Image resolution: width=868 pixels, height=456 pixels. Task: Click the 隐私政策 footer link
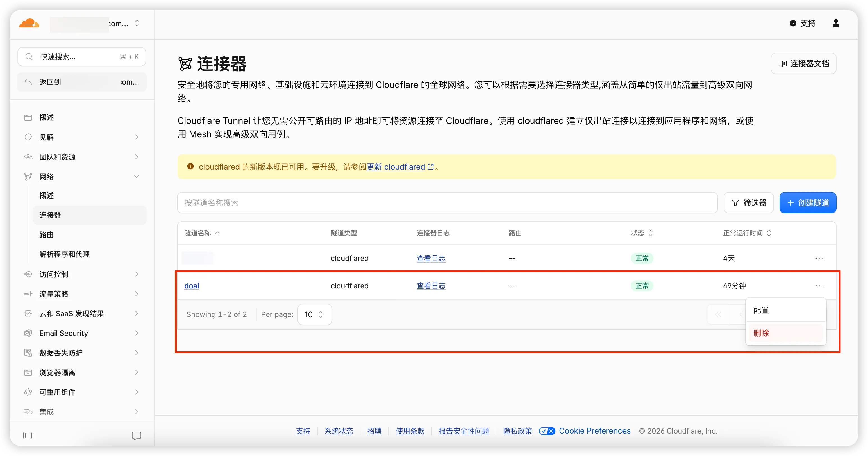point(517,431)
